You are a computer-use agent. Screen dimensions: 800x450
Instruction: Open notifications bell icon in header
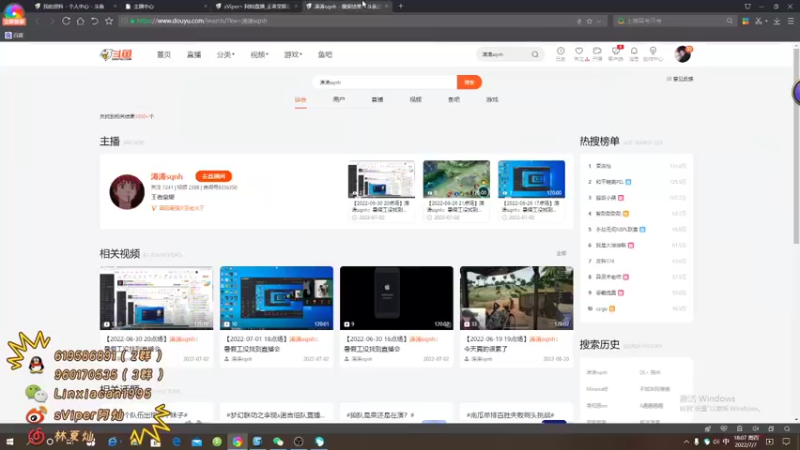pos(634,54)
